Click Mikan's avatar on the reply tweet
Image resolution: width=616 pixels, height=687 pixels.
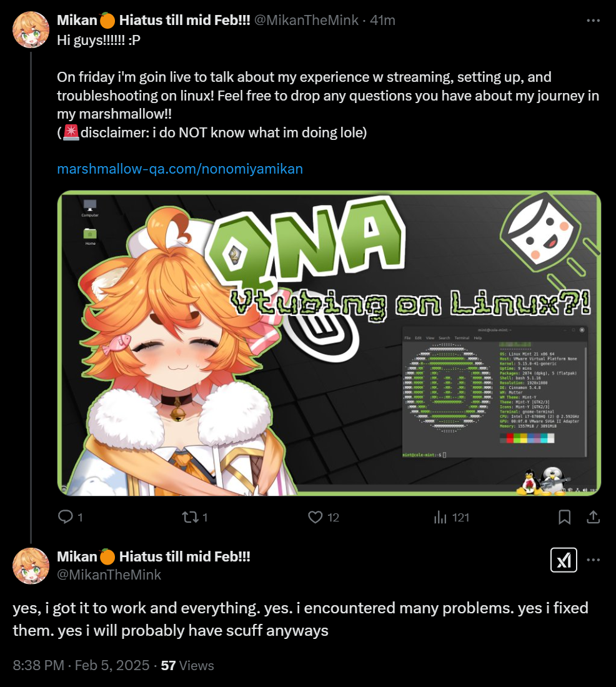pyautogui.click(x=31, y=566)
